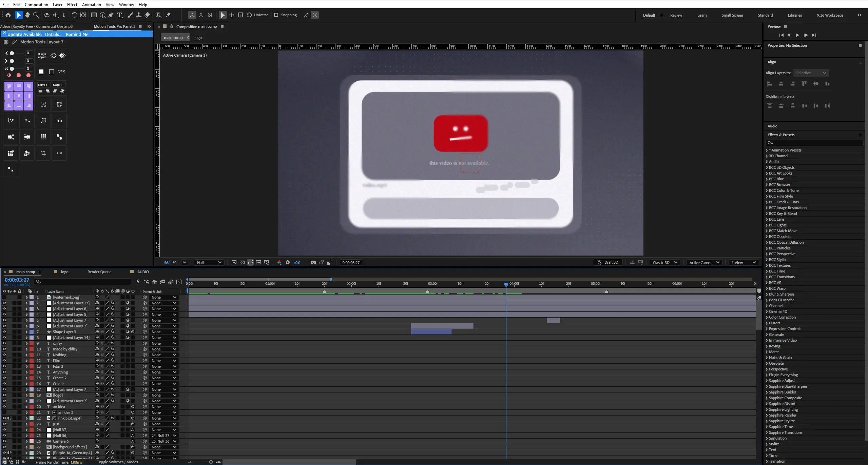
Task: Hide the Shape Layer 3 layer
Action: pyautogui.click(x=4, y=332)
